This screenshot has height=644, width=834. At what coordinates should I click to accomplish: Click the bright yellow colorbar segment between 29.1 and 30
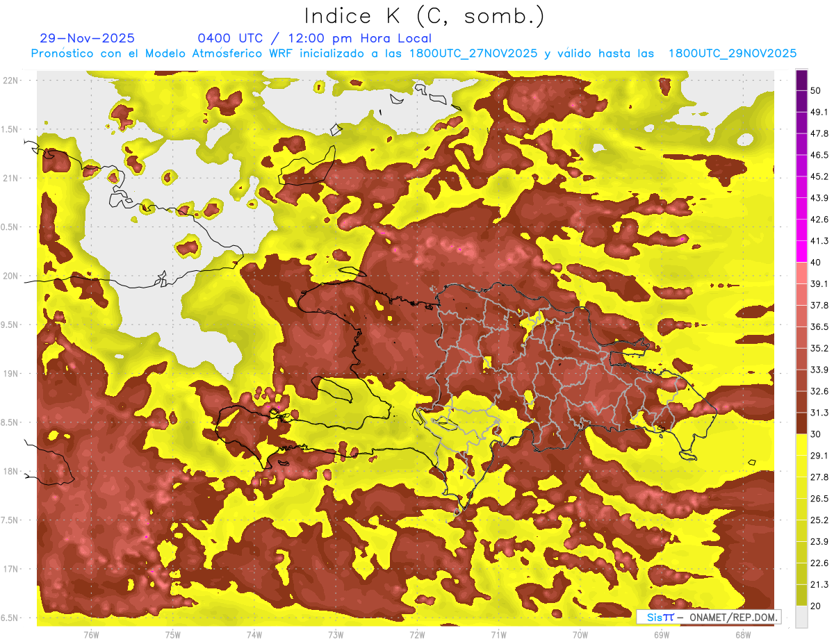(x=801, y=445)
